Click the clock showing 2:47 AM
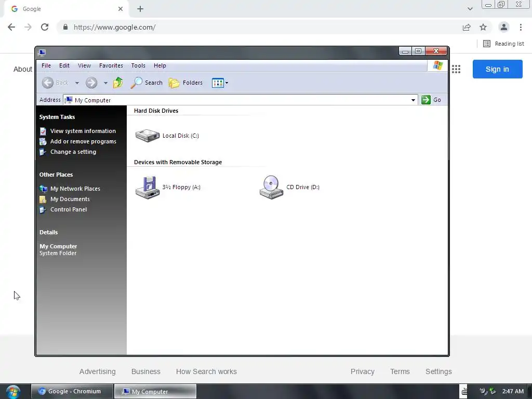 513,391
